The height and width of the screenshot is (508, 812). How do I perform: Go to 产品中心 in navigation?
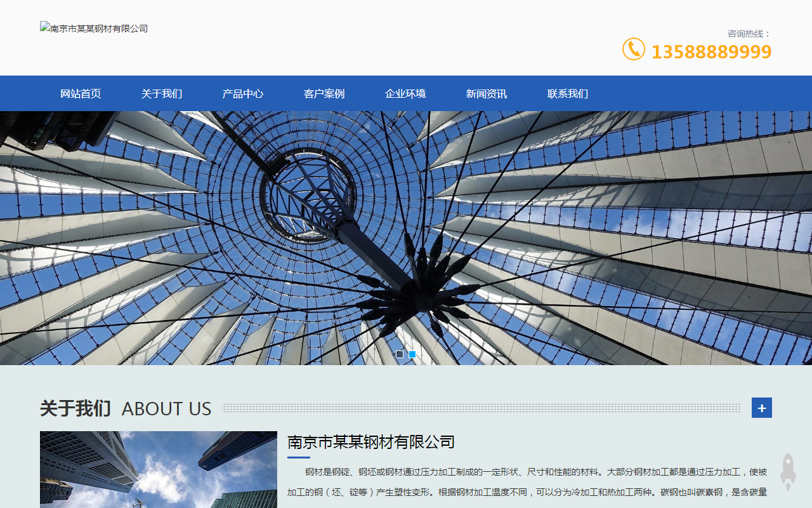[243, 93]
